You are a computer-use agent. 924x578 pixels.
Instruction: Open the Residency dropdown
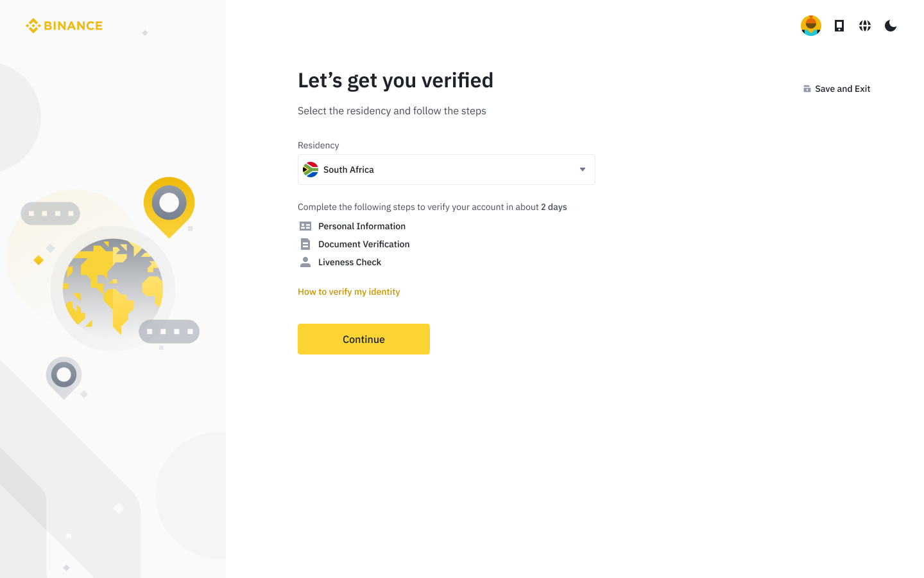[x=446, y=169]
